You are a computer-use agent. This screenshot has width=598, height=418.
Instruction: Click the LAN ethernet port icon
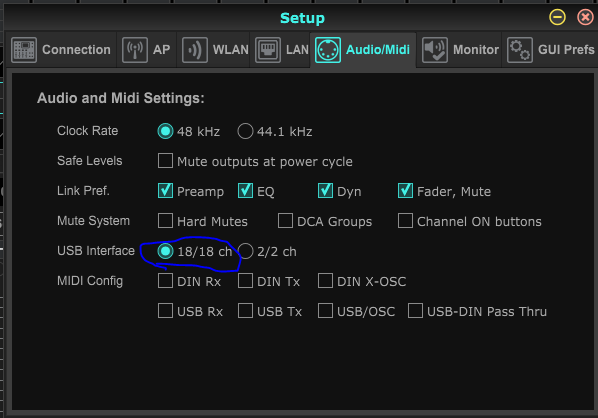(x=268, y=50)
